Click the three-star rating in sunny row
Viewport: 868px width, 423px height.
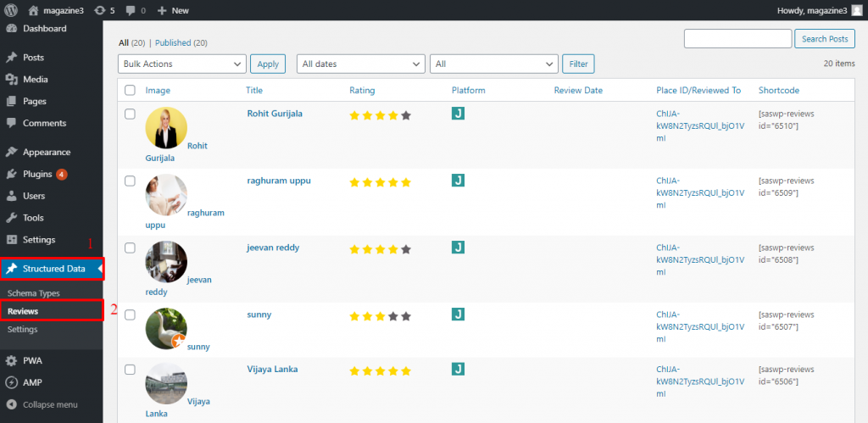[381, 317]
